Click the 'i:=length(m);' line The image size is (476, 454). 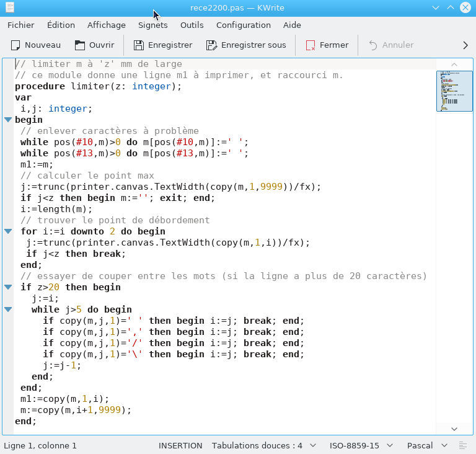(x=56, y=209)
